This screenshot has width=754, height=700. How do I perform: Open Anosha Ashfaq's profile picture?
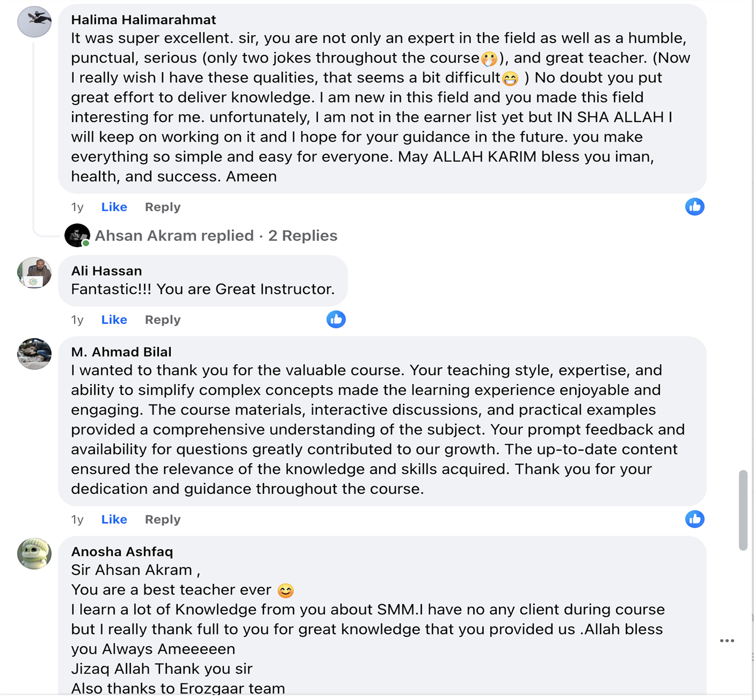pyautogui.click(x=34, y=554)
